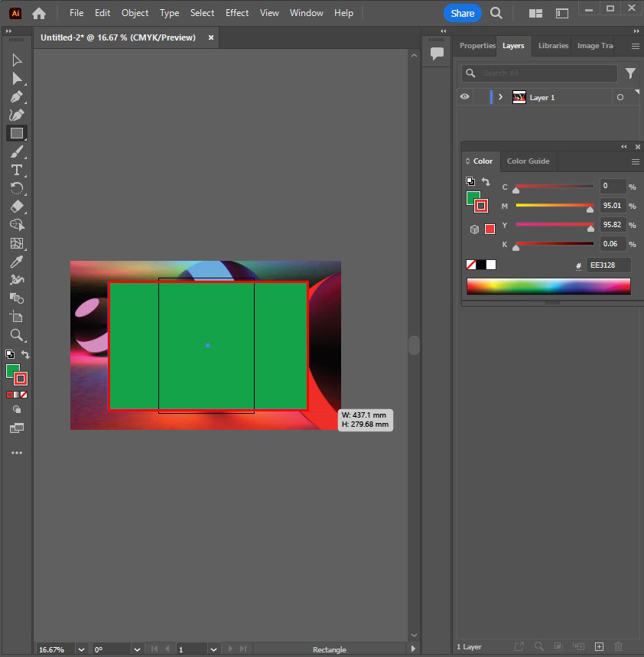Select the Direct Selection tool

pos(16,79)
